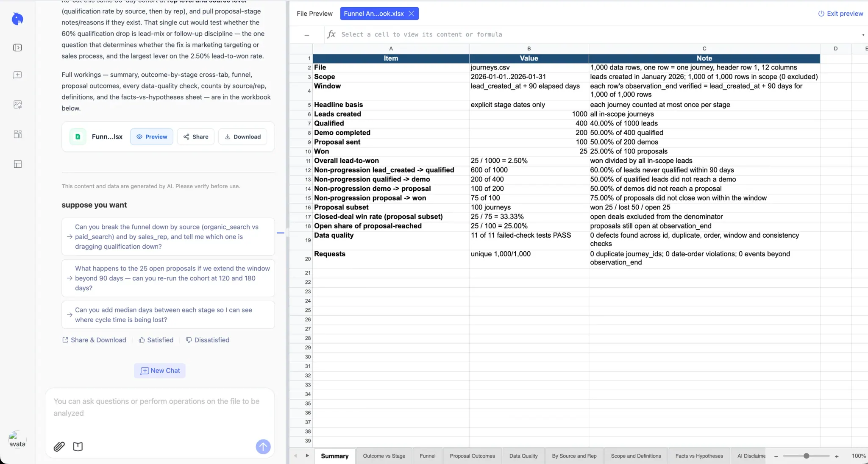Open the Funnel sheet tab
The image size is (868, 464).
[x=427, y=456]
